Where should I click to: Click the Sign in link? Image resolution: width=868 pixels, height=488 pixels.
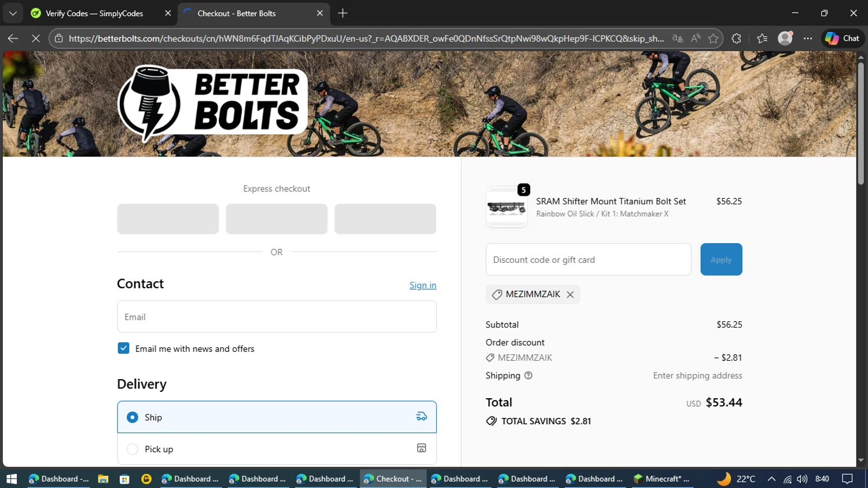pyautogui.click(x=423, y=285)
